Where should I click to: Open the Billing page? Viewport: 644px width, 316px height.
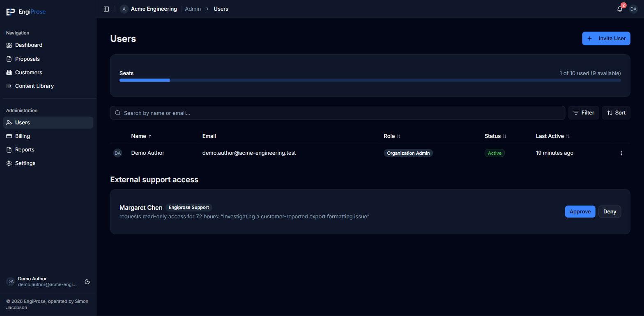pos(48,136)
